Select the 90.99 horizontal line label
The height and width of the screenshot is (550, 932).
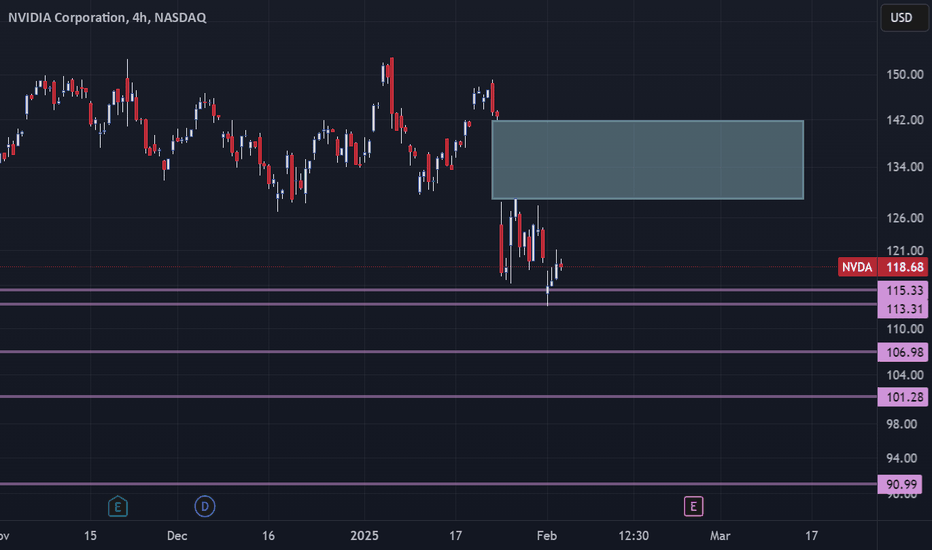pyautogui.click(x=900, y=484)
